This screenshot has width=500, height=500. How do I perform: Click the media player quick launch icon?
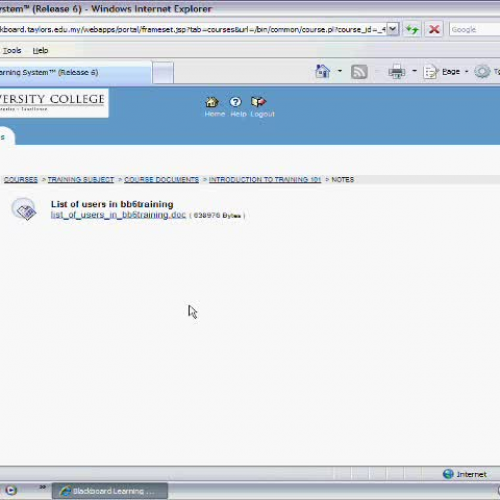[x=11, y=490]
